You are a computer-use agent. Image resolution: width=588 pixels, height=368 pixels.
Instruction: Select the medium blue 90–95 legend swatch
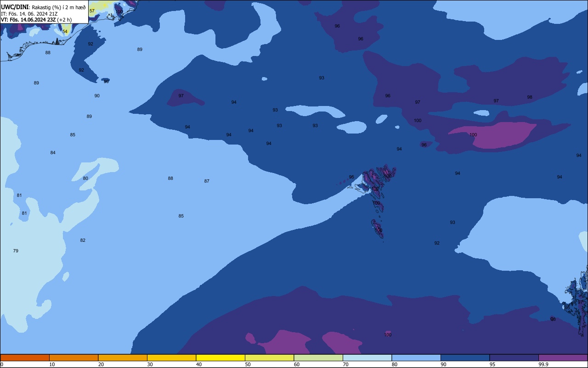465,357
